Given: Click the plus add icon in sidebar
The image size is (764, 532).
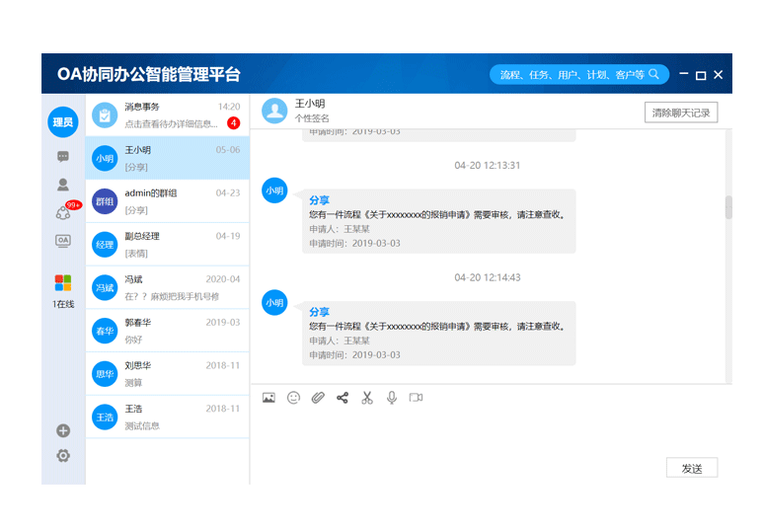Looking at the screenshot, I should tap(63, 430).
